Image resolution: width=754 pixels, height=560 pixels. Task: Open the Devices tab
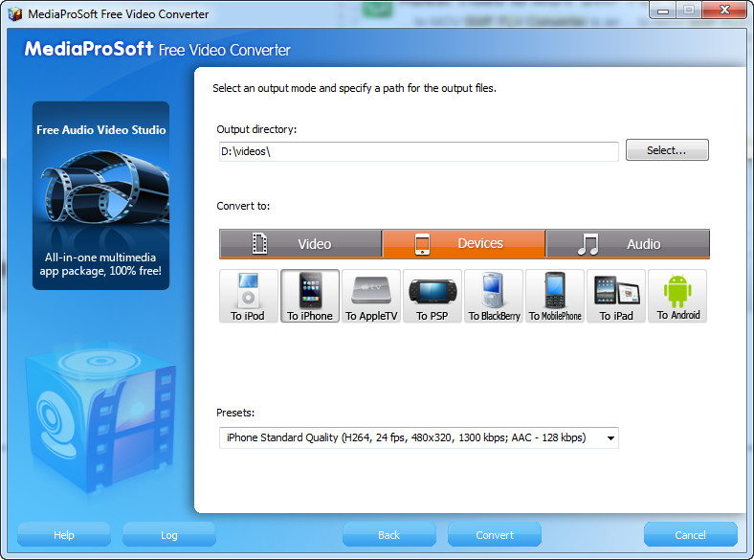coord(464,244)
